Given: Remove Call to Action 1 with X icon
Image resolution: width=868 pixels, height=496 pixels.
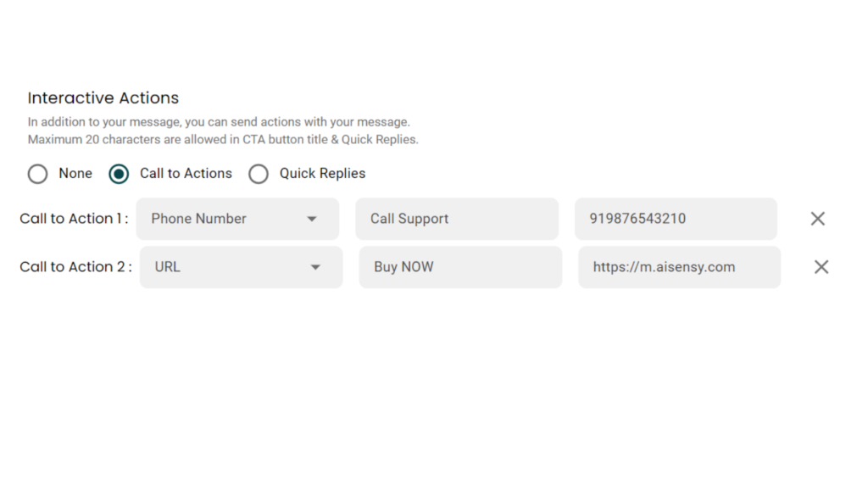Looking at the screenshot, I should point(817,219).
